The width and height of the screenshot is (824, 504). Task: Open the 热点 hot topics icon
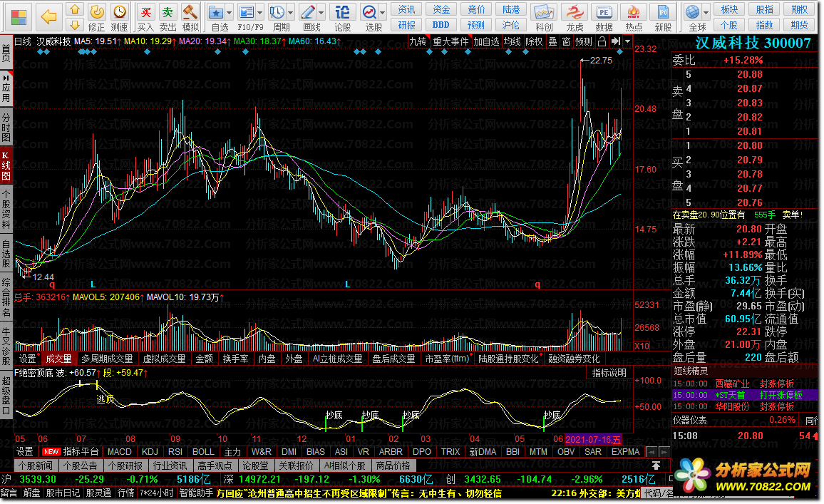click(x=634, y=11)
